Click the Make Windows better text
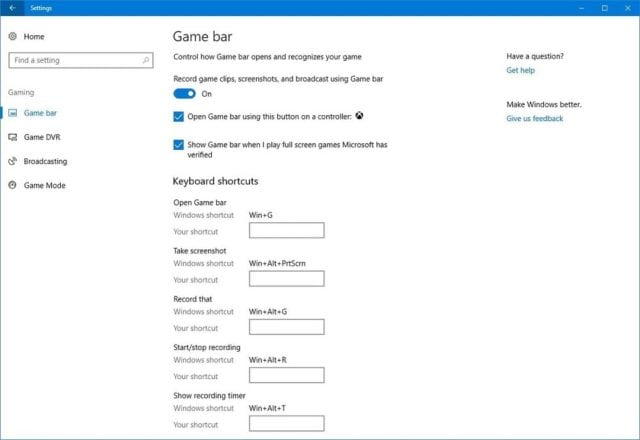 (x=544, y=104)
